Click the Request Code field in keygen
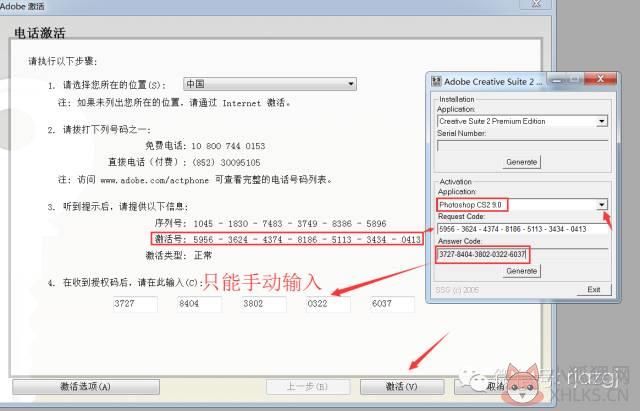This screenshot has height=411, width=640. [x=522, y=229]
